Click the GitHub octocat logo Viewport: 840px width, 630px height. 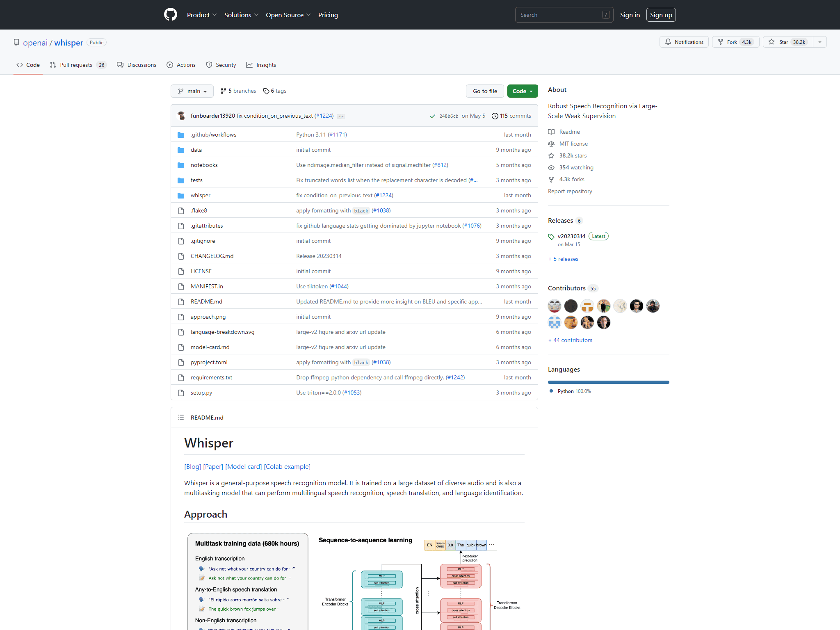pyautogui.click(x=171, y=15)
